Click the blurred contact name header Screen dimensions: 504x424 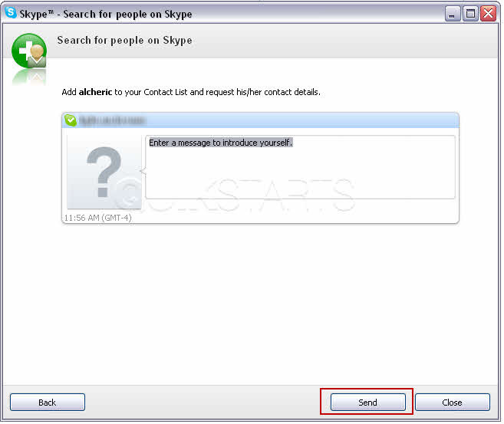coord(112,120)
